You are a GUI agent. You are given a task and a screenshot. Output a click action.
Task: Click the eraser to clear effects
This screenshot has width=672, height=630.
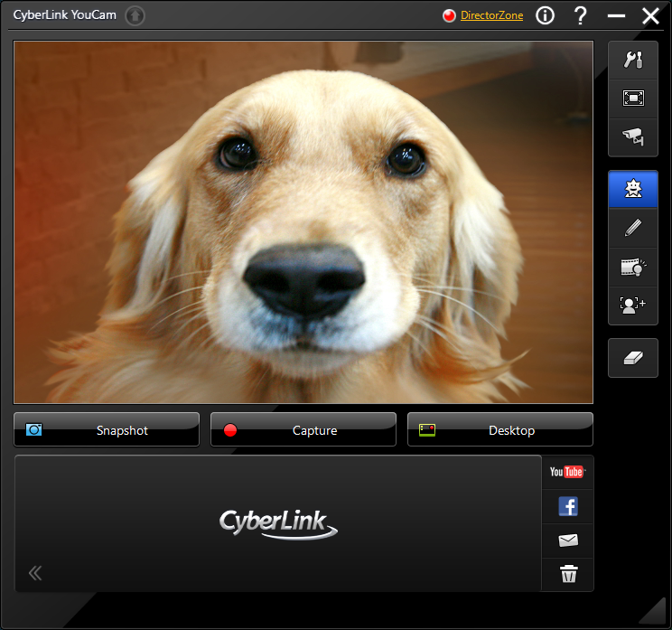[632, 357]
